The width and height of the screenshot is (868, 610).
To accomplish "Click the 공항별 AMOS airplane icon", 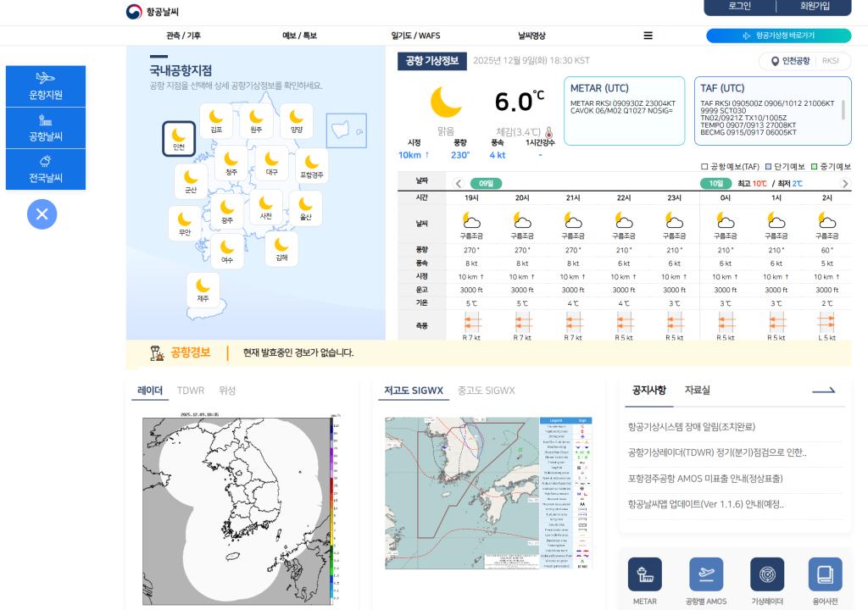I will [705, 574].
